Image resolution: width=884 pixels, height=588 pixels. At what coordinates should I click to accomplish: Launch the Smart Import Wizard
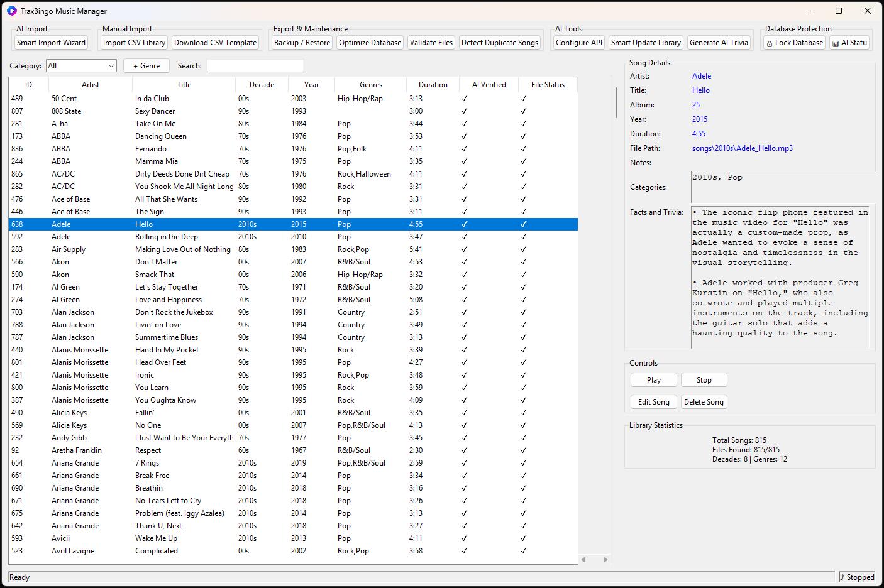click(51, 43)
